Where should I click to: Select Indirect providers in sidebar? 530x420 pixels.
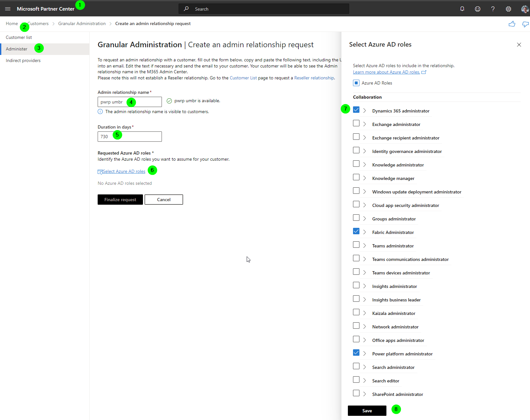pyautogui.click(x=23, y=60)
